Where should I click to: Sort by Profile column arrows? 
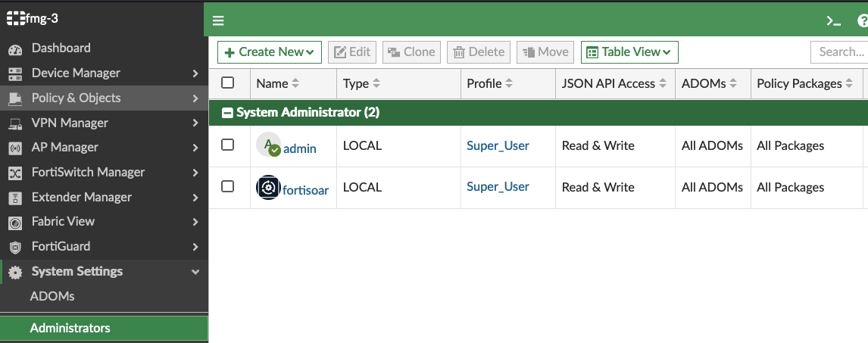[x=509, y=84]
